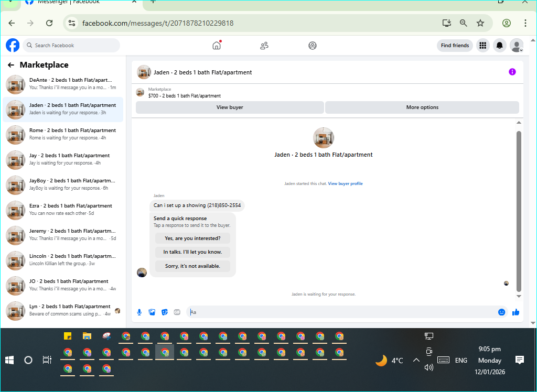Click the '$700 - 2 beds 1 bath Flat/apartment' text

(185, 96)
